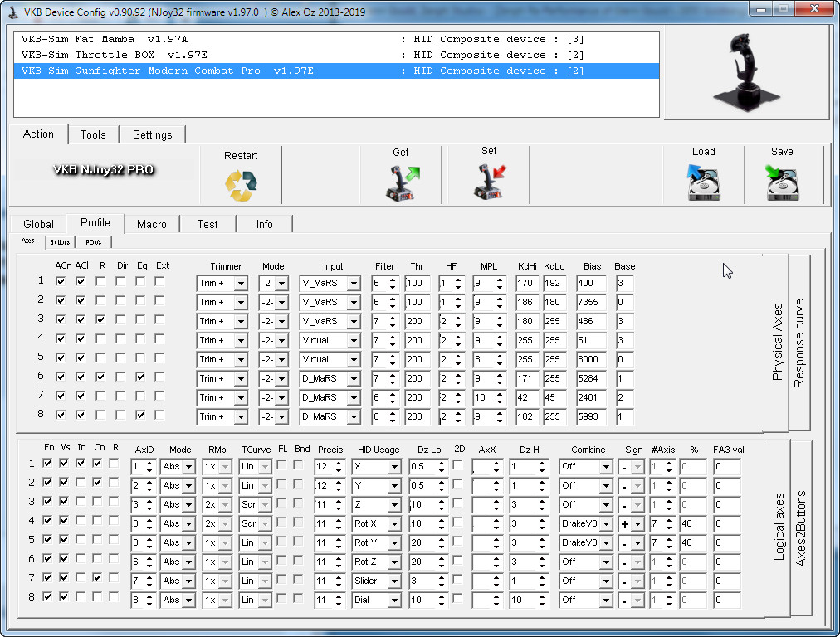Toggle In checkbox for logical axis 1
Viewport: 840px width, 637px height.
tap(81, 463)
